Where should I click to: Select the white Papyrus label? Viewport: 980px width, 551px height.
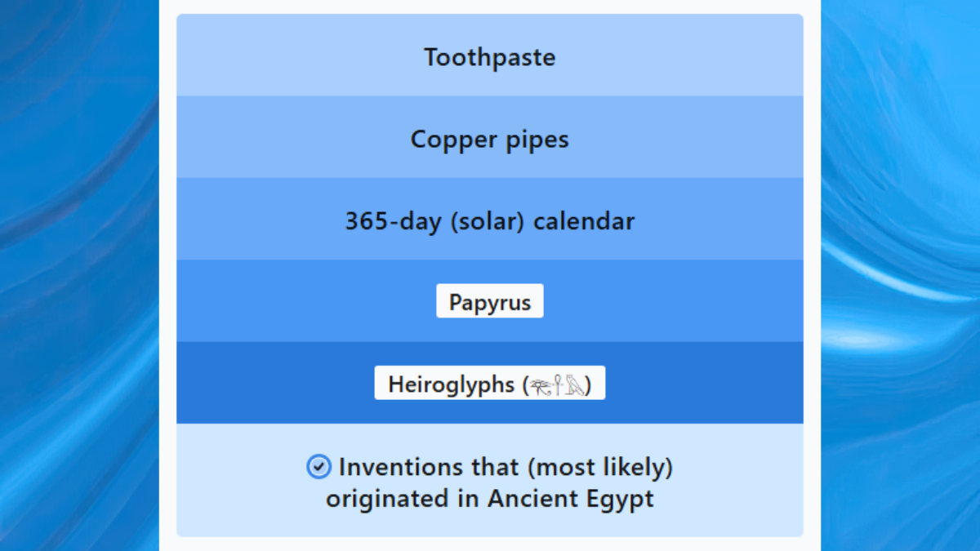pyautogui.click(x=490, y=301)
